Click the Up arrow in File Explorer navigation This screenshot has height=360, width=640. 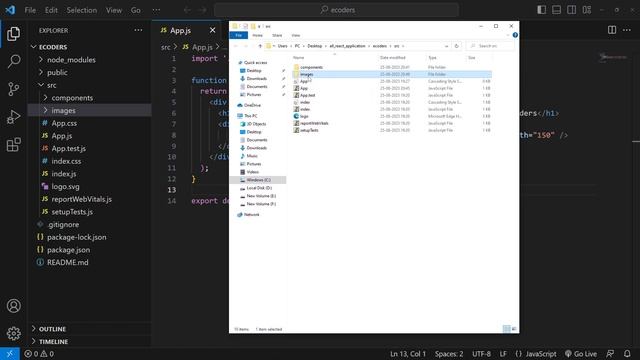click(x=260, y=46)
